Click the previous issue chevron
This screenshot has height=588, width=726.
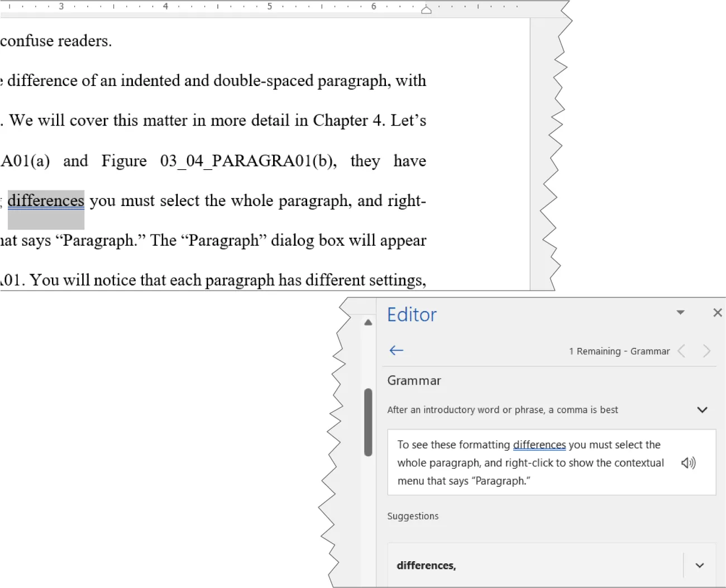click(x=681, y=351)
